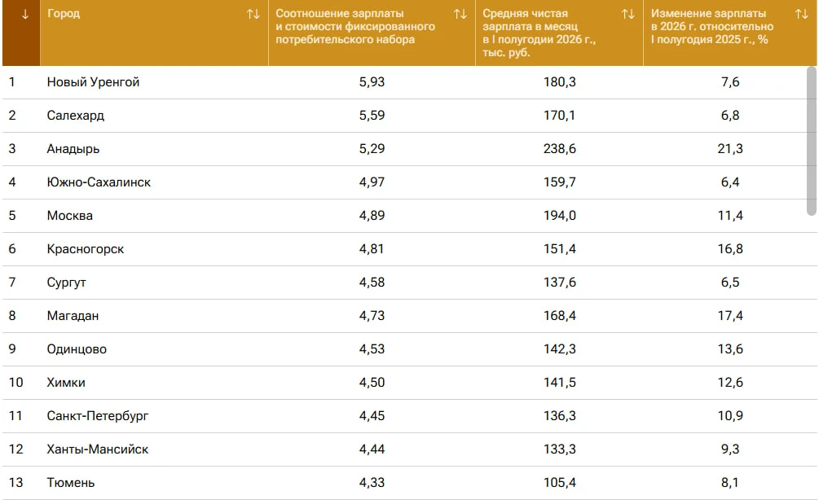Click salary value 136,3 for Санкт-Петербург

[x=559, y=416]
